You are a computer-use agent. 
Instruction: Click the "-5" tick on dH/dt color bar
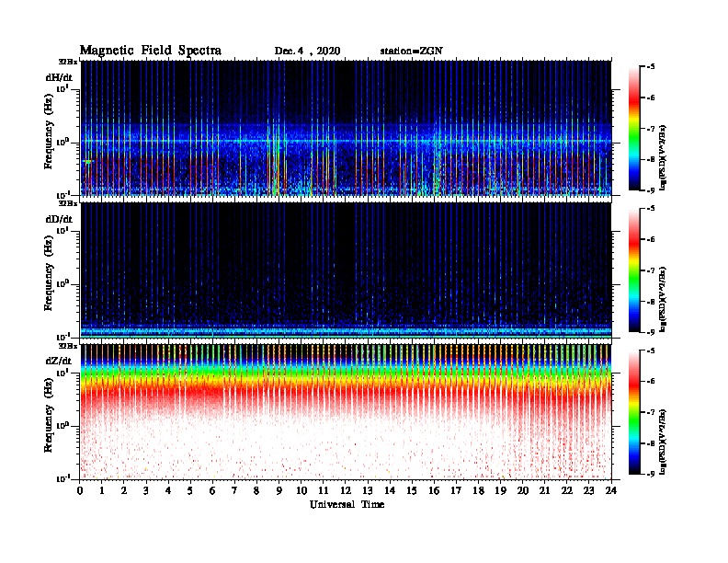point(651,67)
